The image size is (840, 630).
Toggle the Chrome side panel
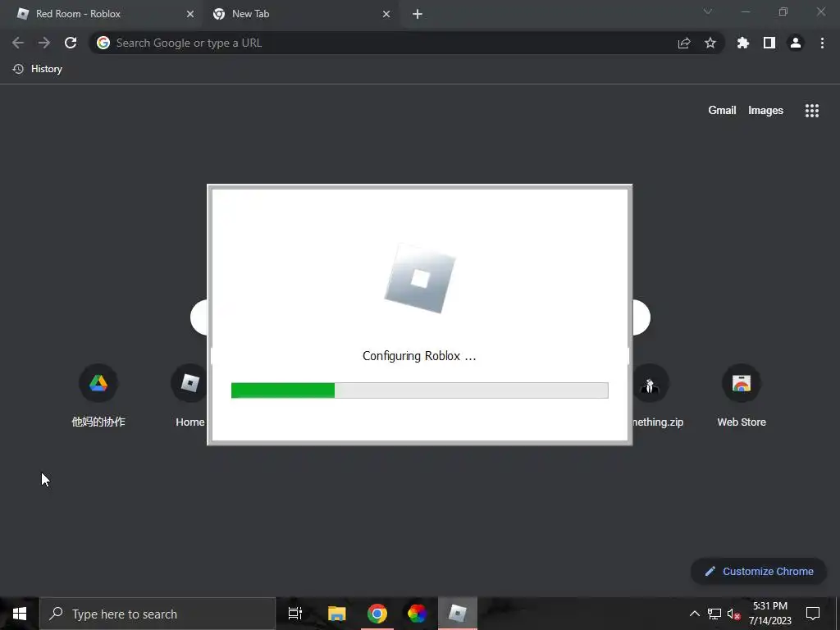click(769, 43)
